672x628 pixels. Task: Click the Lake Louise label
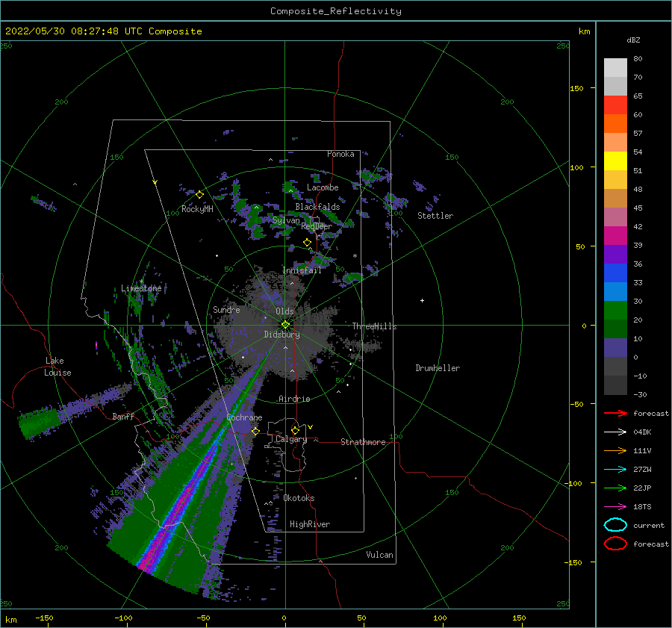tap(57, 367)
